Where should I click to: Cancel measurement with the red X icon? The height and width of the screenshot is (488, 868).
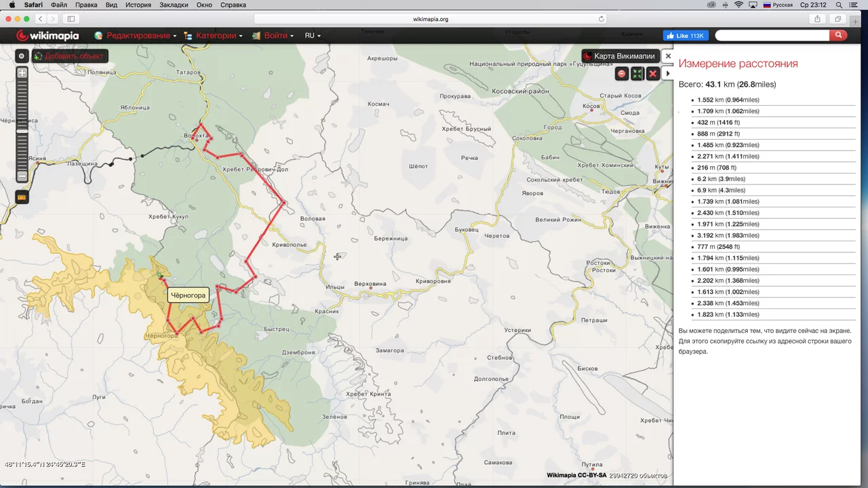[652, 73]
